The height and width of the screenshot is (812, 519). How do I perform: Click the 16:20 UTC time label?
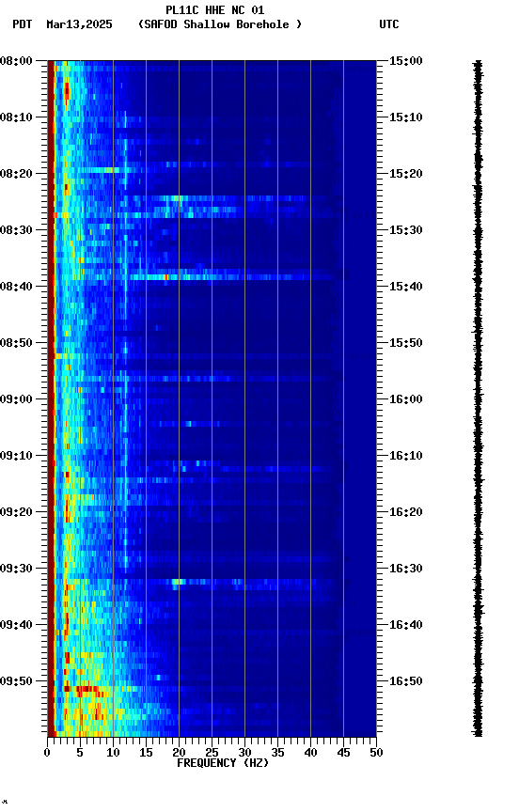click(405, 512)
